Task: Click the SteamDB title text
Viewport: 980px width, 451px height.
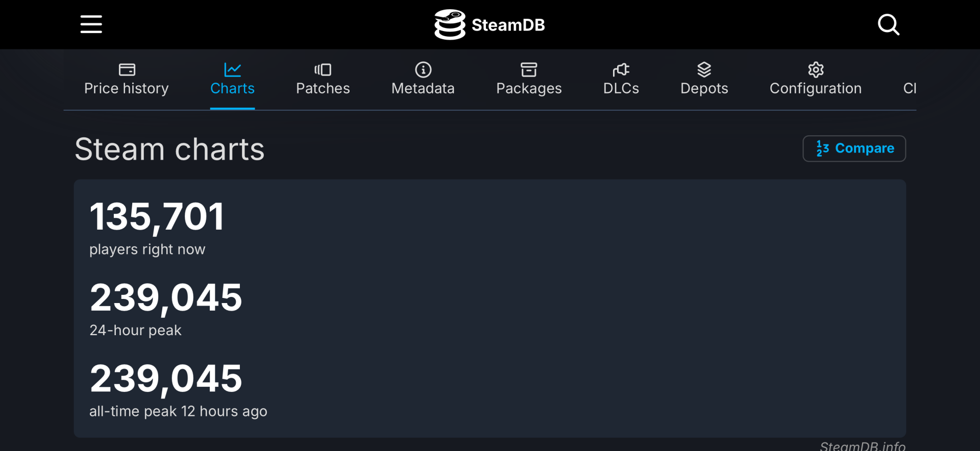Action: coord(508,25)
